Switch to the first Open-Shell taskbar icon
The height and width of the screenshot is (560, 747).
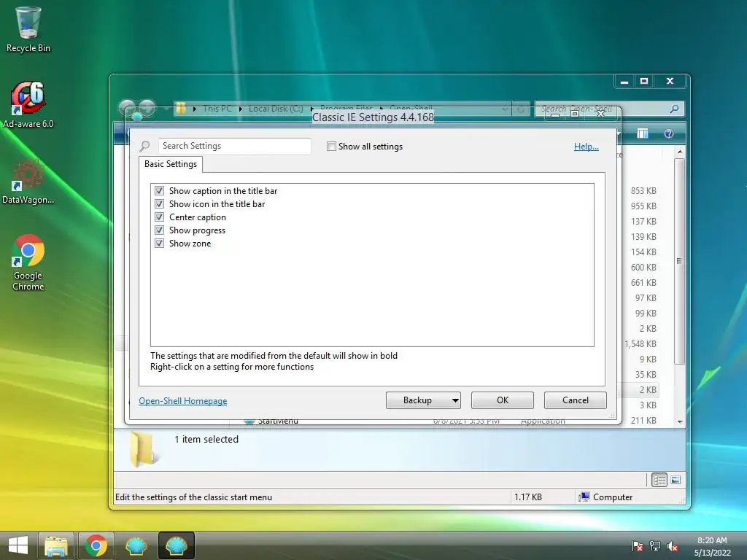click(x=136, y=545)
